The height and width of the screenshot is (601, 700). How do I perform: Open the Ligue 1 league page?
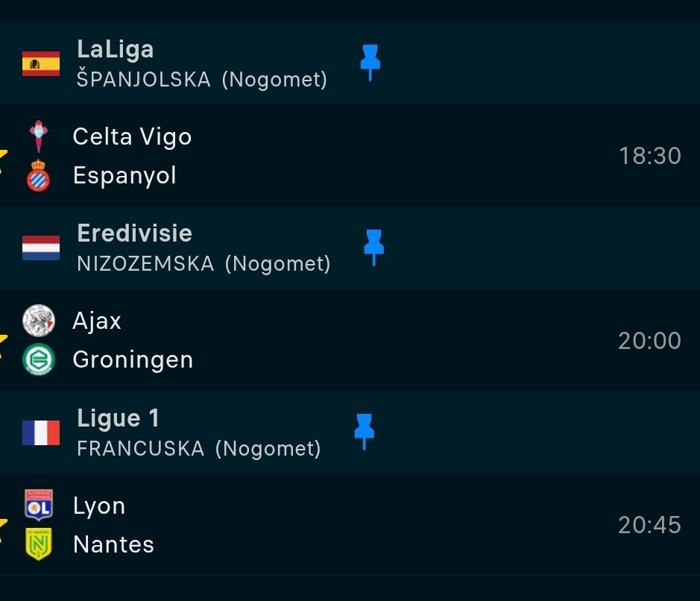[x=118, y=419]
